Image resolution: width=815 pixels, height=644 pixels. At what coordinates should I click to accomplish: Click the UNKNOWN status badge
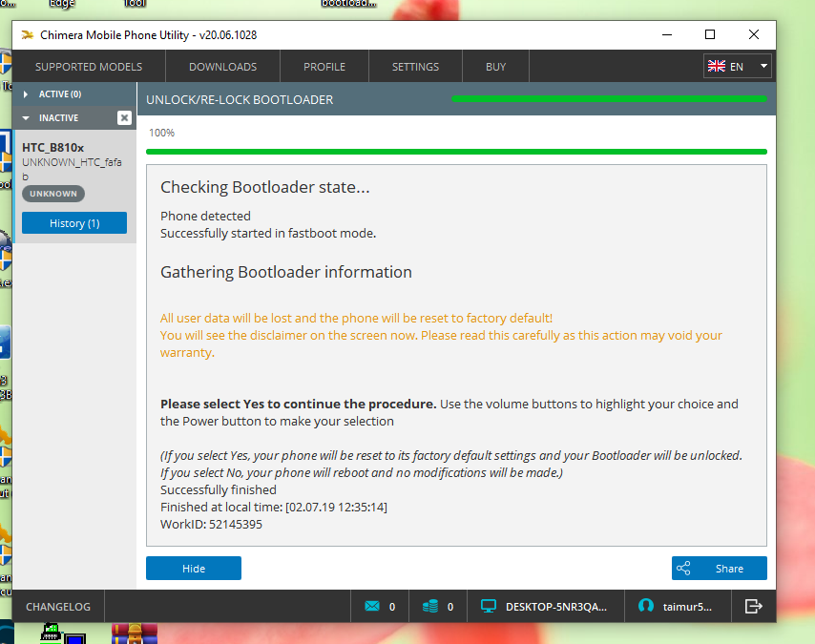pos(53,194)
